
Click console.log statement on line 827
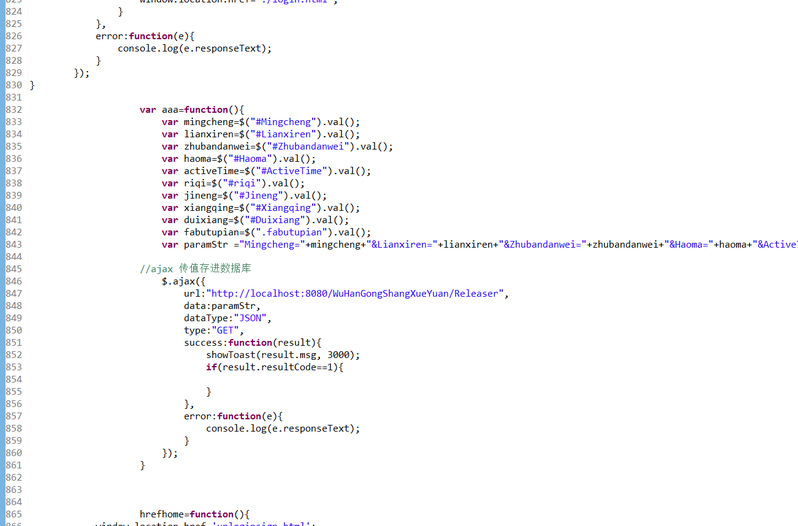(195, 48)
